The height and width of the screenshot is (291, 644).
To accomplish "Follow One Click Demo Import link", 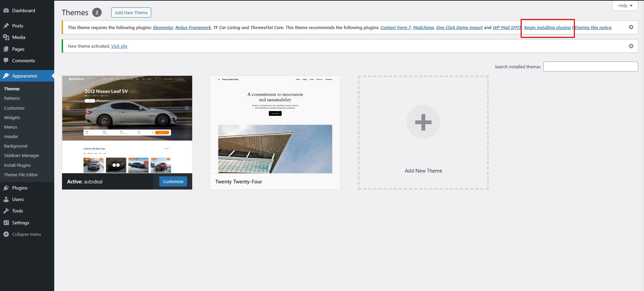I will point(459,27).
